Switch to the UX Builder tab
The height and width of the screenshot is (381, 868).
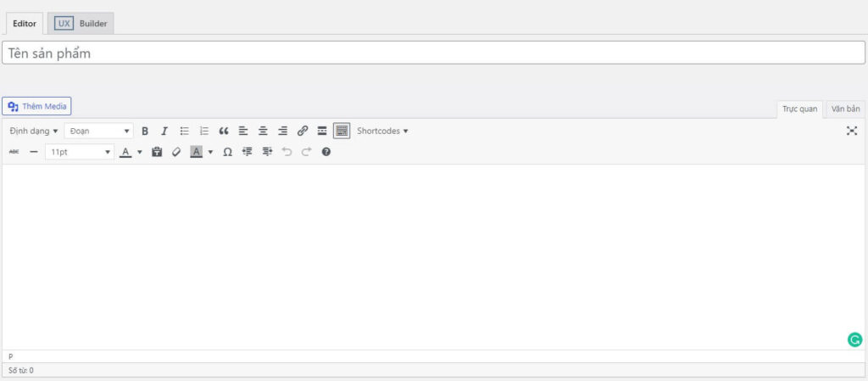(82, 24)
